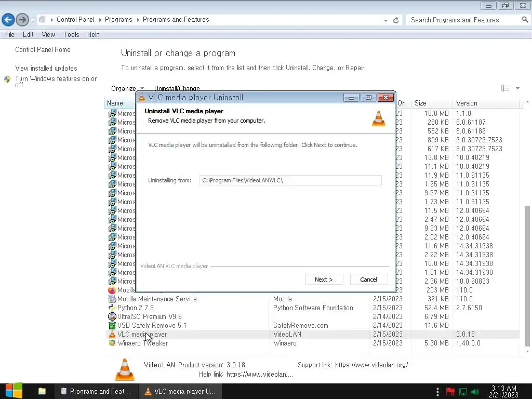Refresh the Programs and Features view
Viewport: 532px width, 399px height.
[x=395, y=20]
